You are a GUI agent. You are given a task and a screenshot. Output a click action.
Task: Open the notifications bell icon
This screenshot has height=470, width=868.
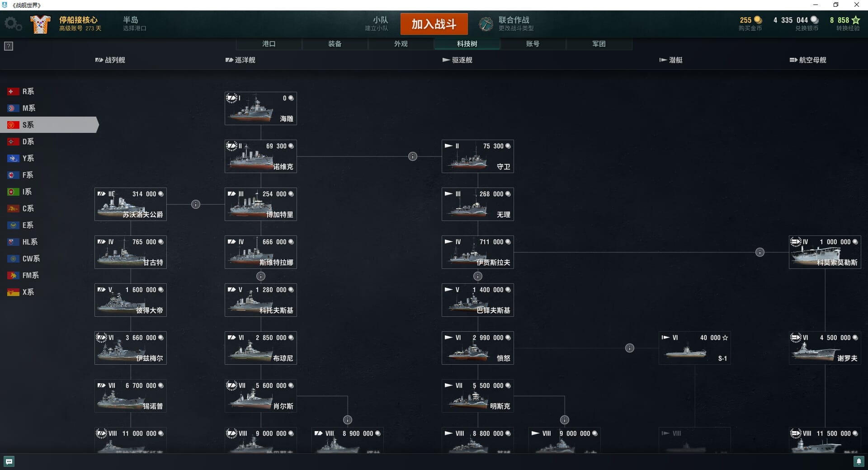point(859,461)
